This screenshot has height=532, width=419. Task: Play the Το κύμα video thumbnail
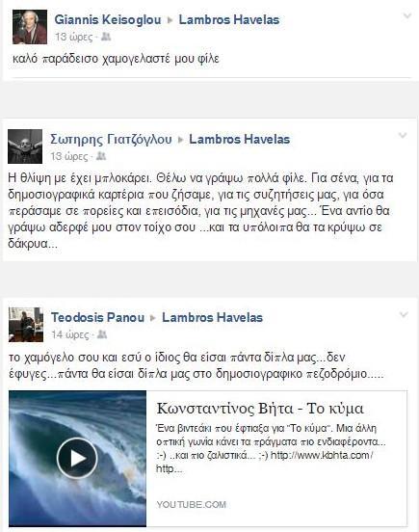click(77, 459)
